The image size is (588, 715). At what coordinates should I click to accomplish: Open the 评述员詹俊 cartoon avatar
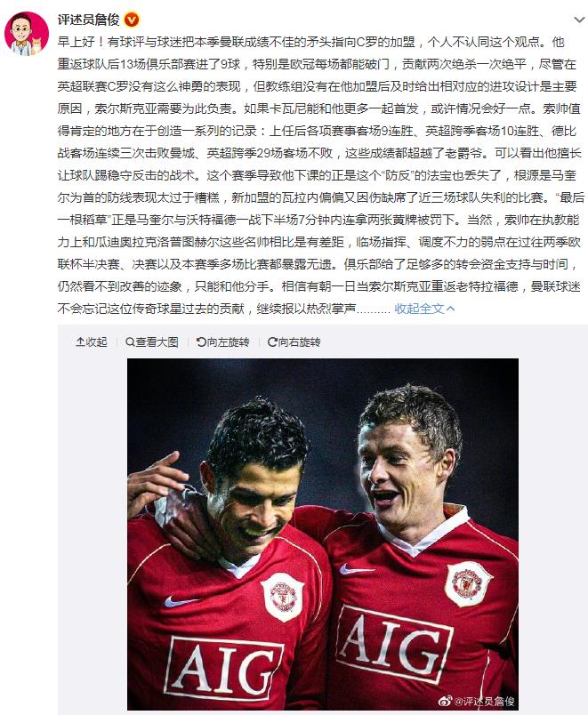click(27, 33)
